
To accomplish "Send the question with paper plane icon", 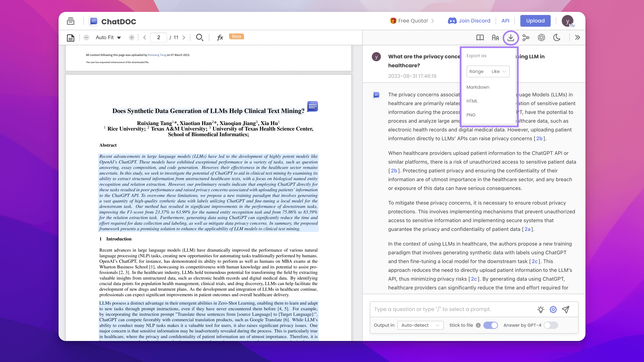I will click(x=566, y=310).
